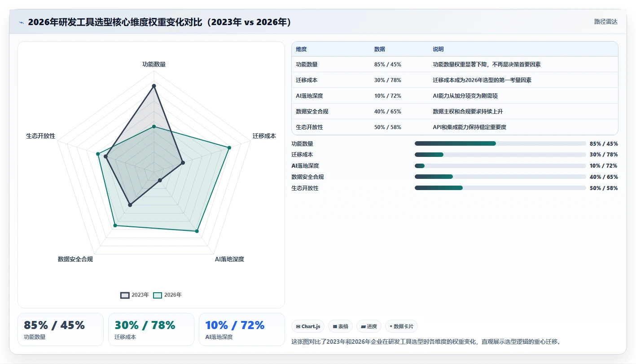
Task: Click the 85% / 45% table cell
Action: pos(387,65)
